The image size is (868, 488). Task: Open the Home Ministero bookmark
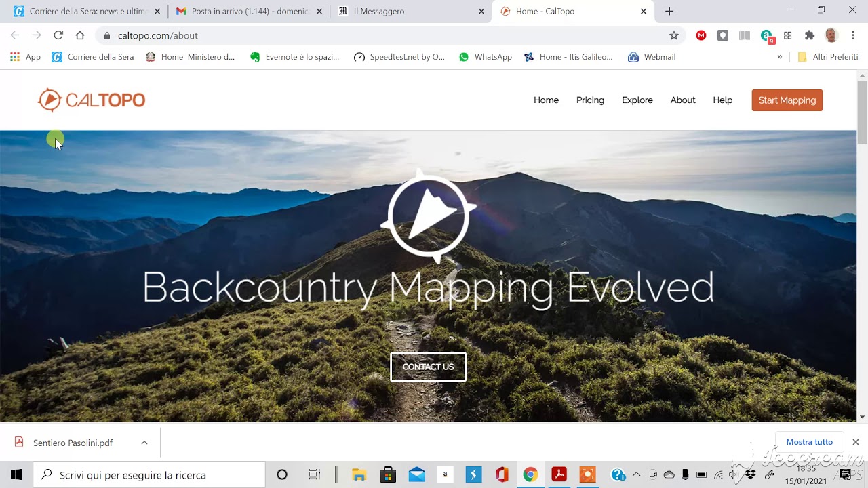pyautogui.click(x=191, y=57)
